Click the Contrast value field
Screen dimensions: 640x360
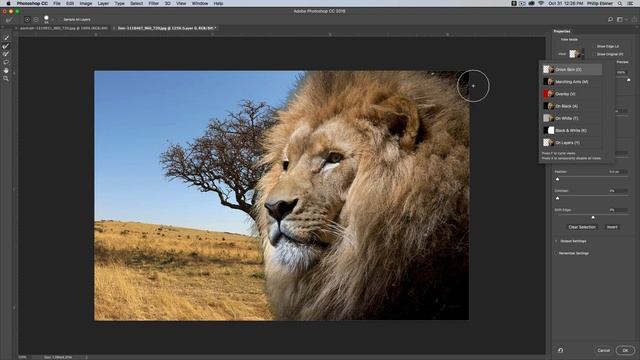[x=618, y=191]
